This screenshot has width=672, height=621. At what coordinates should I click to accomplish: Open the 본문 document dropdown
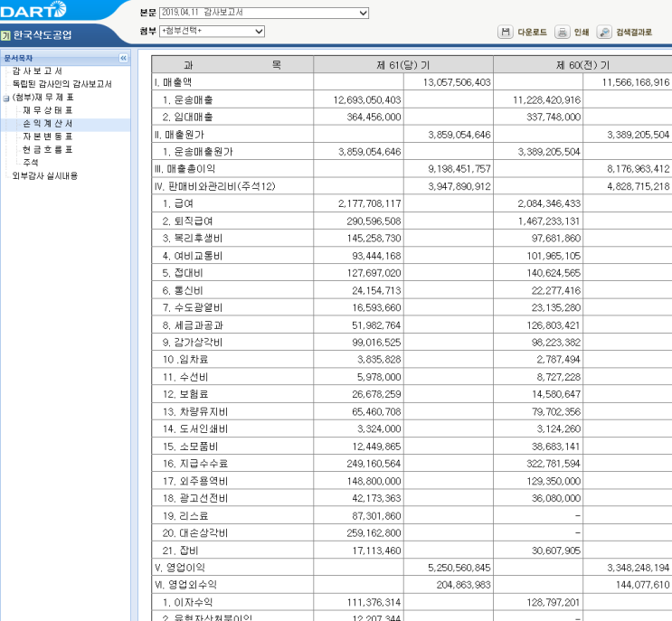pyautogui.click(x=263, y=13)
